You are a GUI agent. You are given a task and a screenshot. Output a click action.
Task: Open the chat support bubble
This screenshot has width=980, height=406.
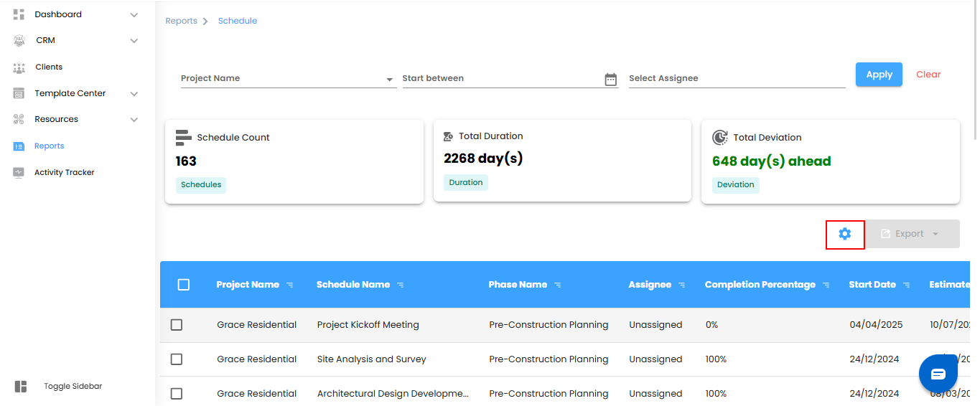click(938, 374)
